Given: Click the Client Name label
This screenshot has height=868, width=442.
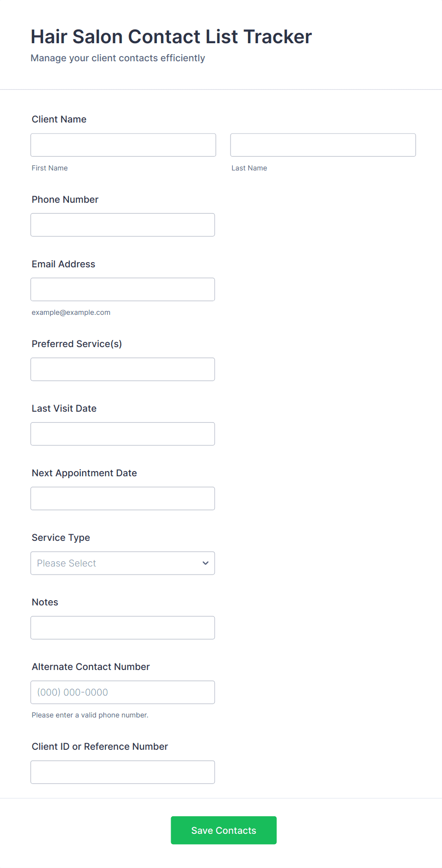Looking at the screenshot, I should 59,119.
